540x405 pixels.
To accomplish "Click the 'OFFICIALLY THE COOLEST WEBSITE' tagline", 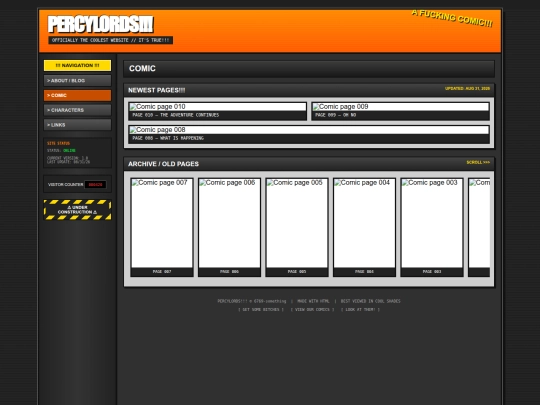I will tap(111, 40).
